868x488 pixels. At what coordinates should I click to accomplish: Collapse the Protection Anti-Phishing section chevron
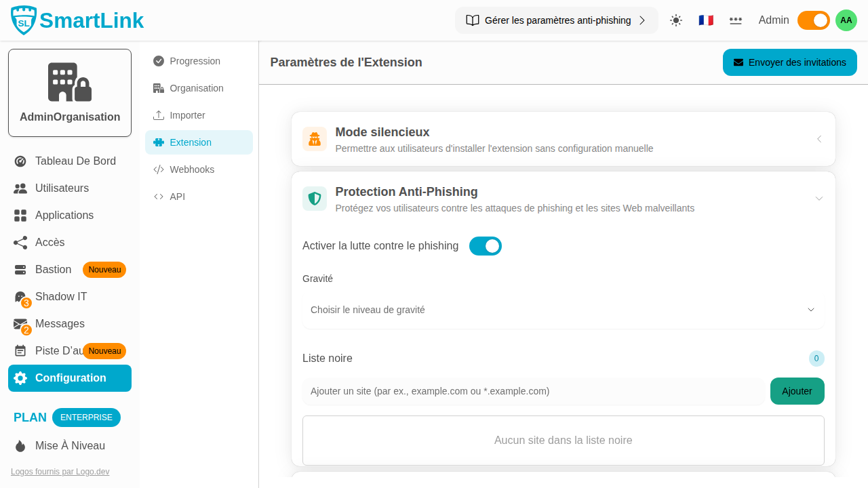[x=819, y=199]
